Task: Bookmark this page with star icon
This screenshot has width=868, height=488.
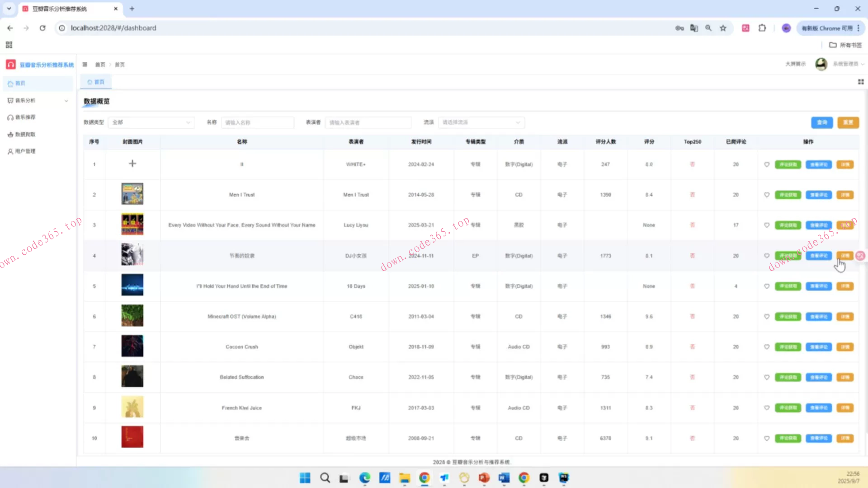Action: coord(723,28)
